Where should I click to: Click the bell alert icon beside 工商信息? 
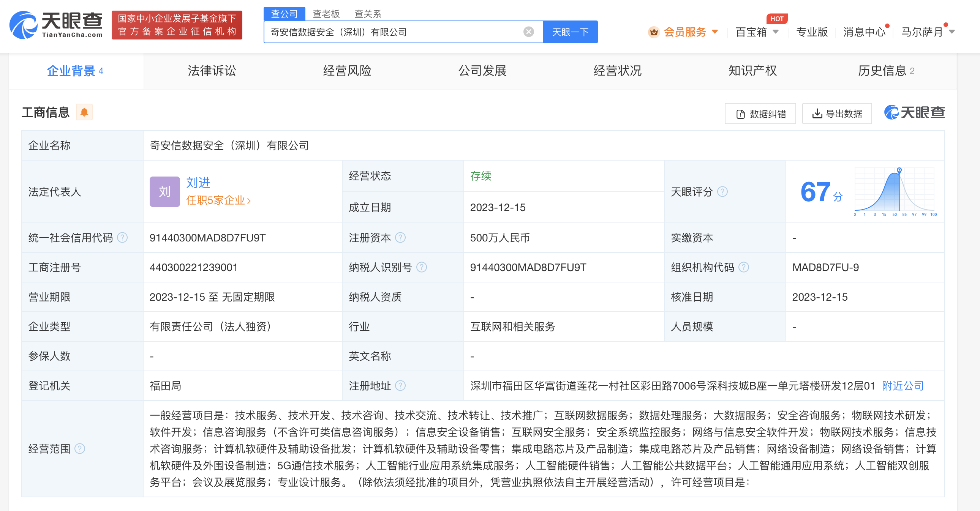[x=84, y=112]
